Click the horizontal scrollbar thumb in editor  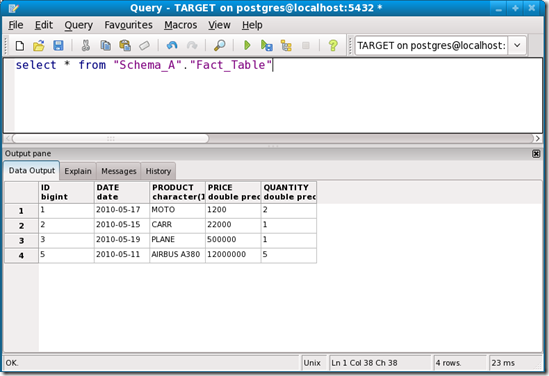point(111,139)
